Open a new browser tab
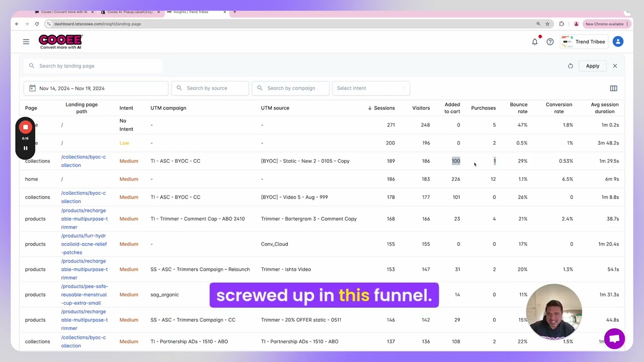 [x=234, y=12]
